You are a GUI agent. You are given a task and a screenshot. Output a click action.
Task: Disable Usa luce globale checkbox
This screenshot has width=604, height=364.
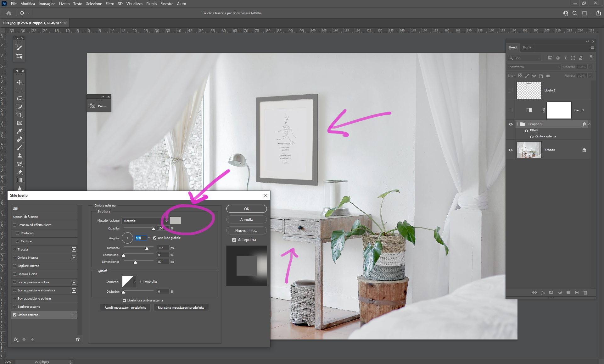pos(155,238)
